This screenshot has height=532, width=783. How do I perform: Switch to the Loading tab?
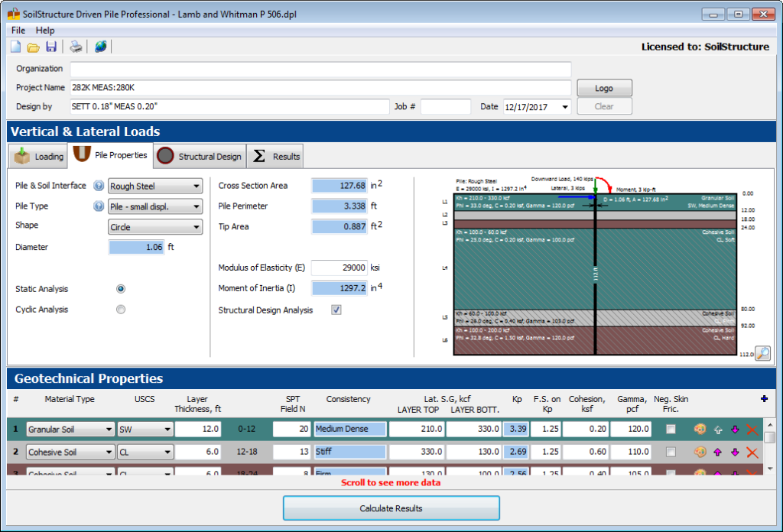coord(38,156)
